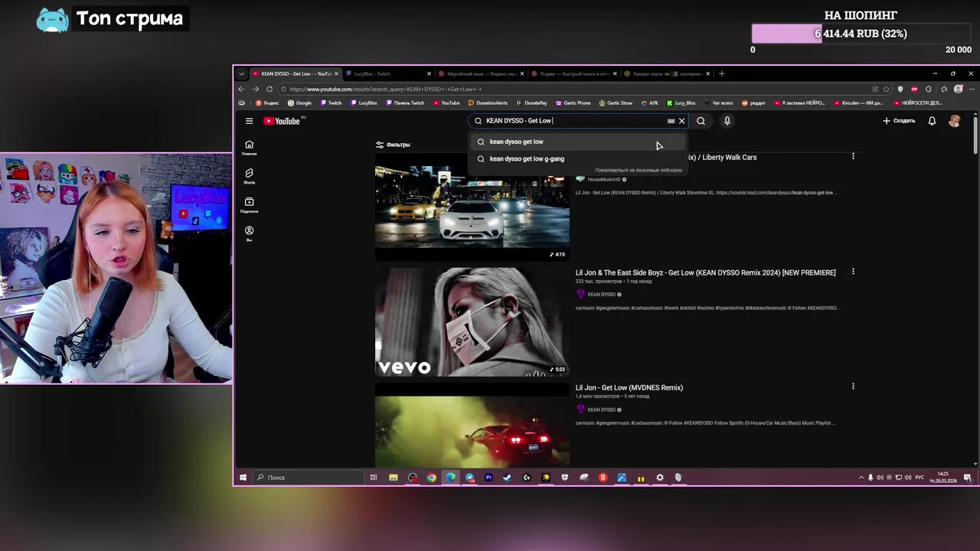Open a new browser tab
The height and width of the screenshot is (551, 980).
coord(721,74)
